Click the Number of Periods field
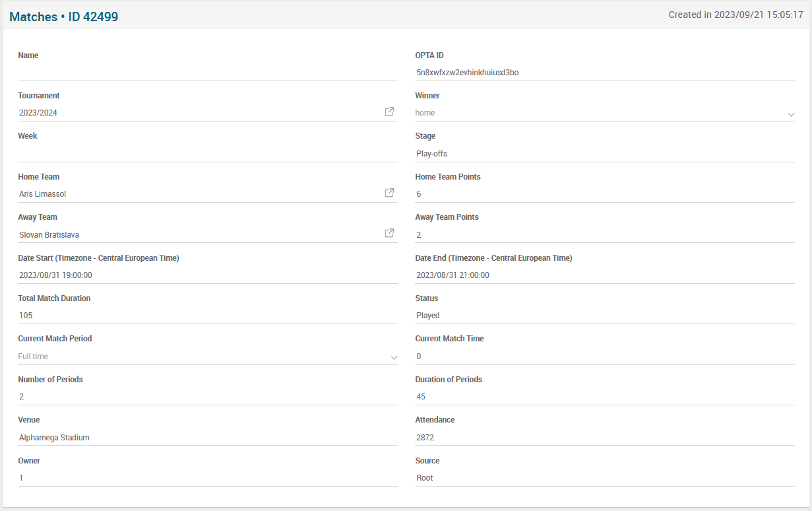 pos(207,397)
